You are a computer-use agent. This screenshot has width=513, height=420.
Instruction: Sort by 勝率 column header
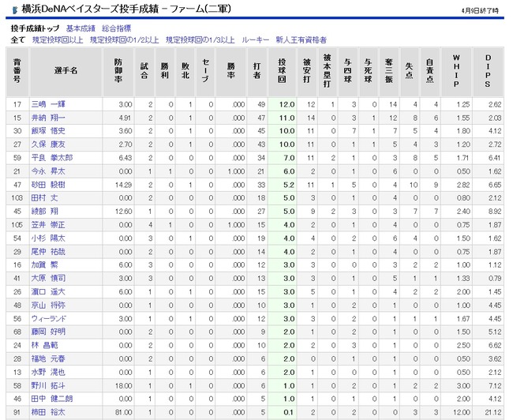231,71
